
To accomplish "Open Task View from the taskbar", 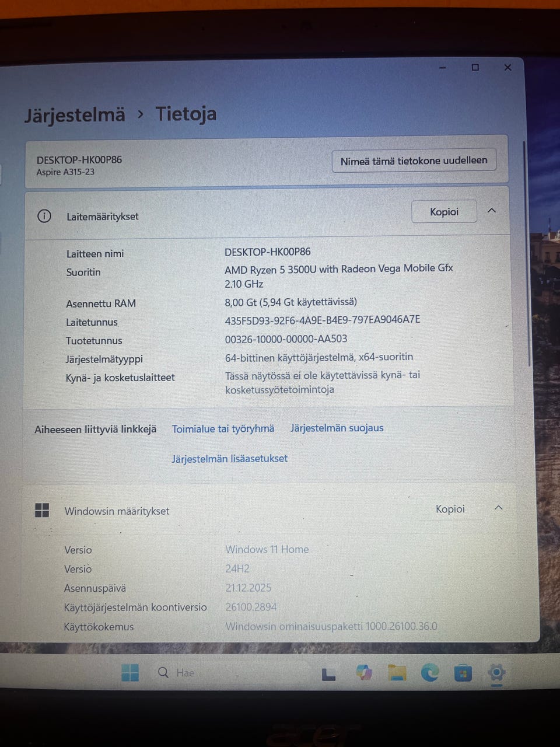I will point(328,674).
